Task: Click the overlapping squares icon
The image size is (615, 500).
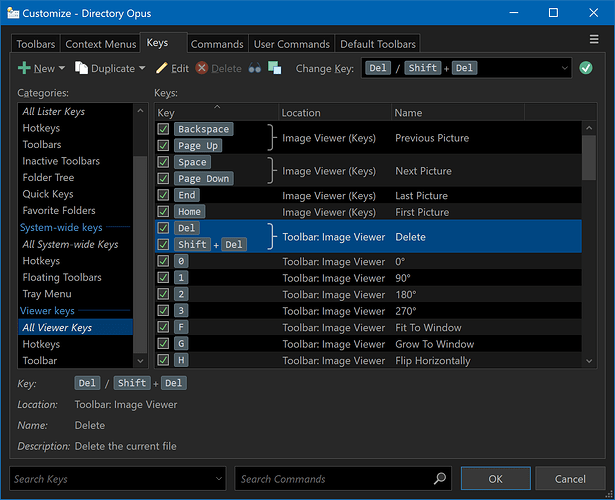Action: point(275,68)
